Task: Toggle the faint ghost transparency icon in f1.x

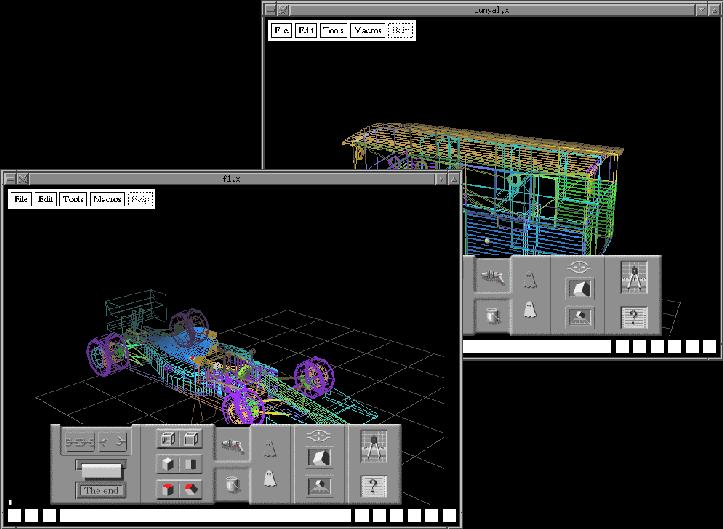Action: tap(268, 450)
